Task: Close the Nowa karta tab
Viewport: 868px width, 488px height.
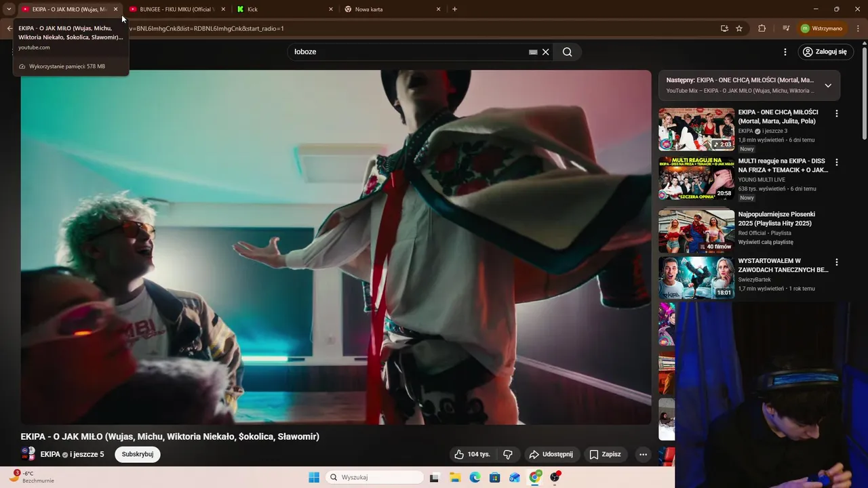Action: click(x=438, y=9)
